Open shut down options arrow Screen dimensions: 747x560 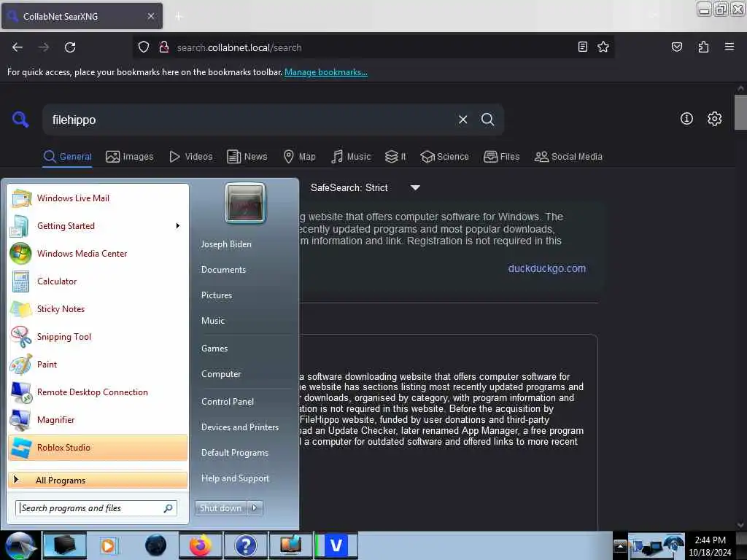(255, 508)
